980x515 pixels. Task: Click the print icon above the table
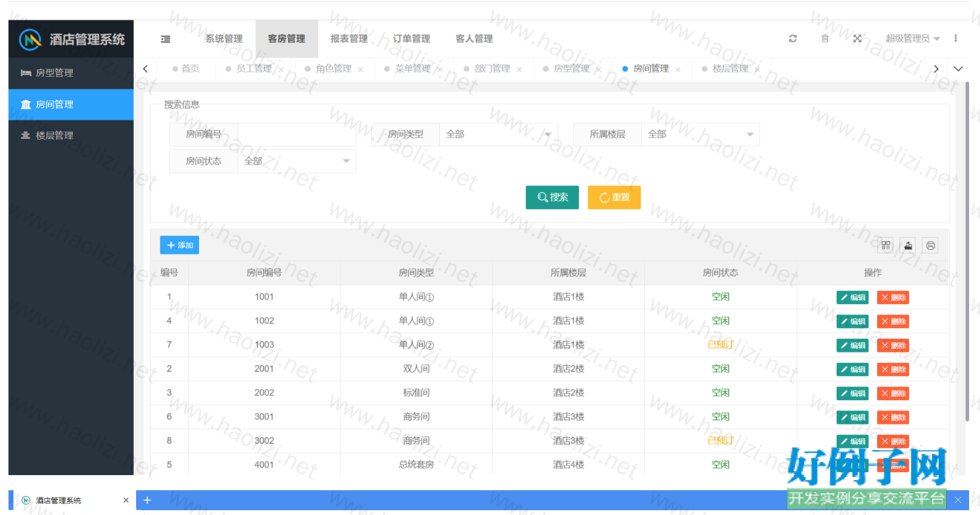930,245
